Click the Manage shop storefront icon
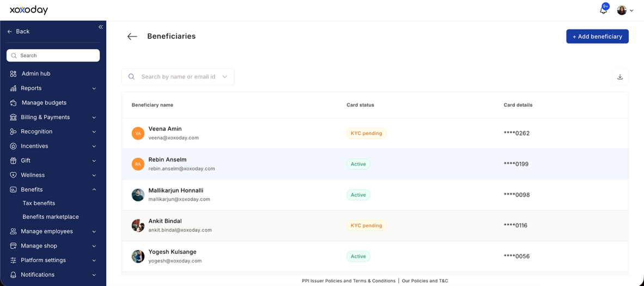 point(13,246)
